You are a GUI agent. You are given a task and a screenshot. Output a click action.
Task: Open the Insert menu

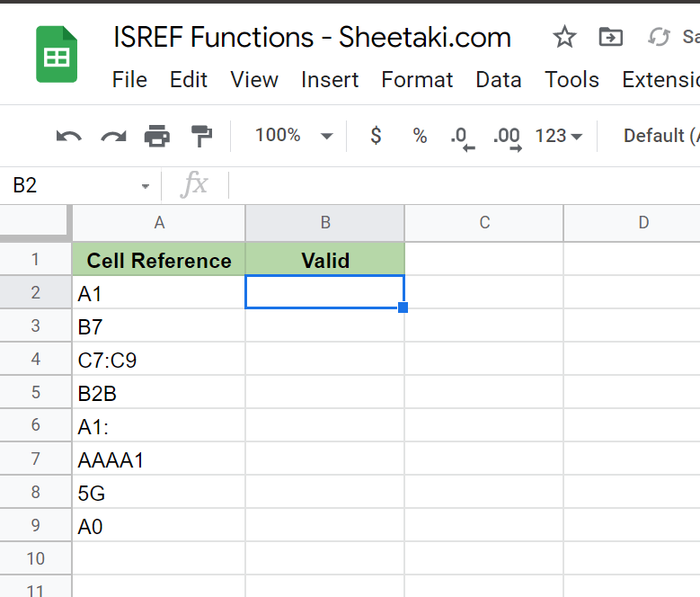[x=330, y=80]
